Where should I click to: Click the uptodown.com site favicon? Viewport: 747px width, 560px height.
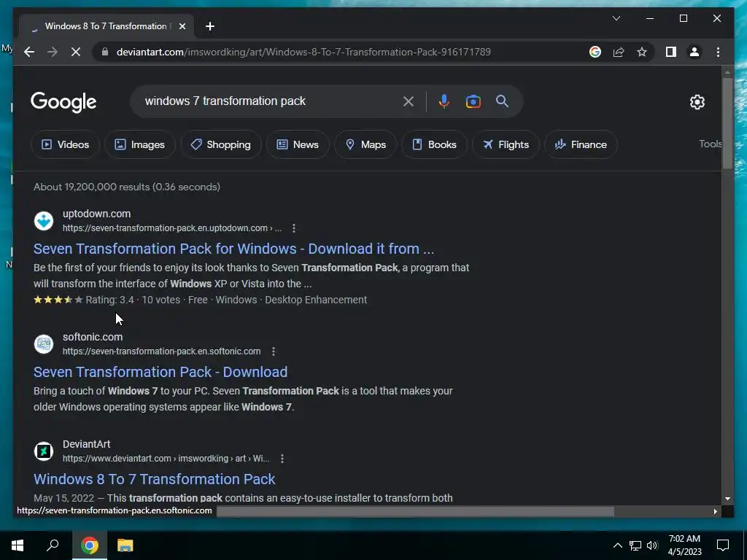click(44, 221)
